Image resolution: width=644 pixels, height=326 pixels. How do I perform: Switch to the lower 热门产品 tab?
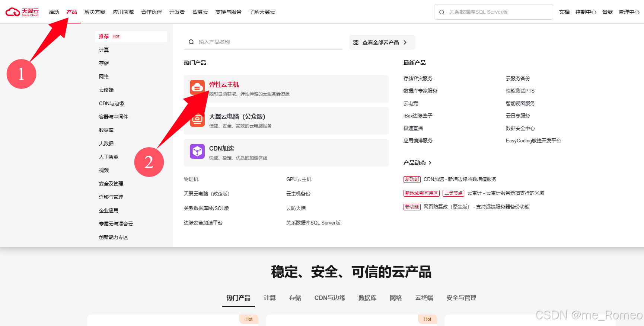[239, 298]
